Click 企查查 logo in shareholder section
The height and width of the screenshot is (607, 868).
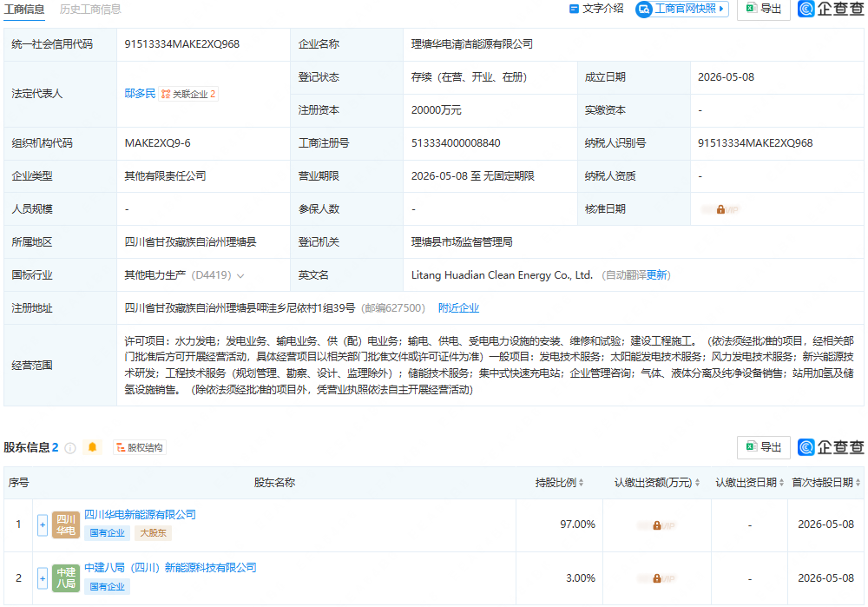click(x=831, y=447)
